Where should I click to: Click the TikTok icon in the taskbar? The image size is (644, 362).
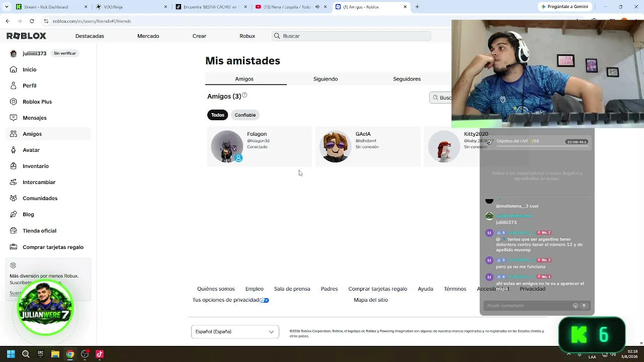coord(100,354)
